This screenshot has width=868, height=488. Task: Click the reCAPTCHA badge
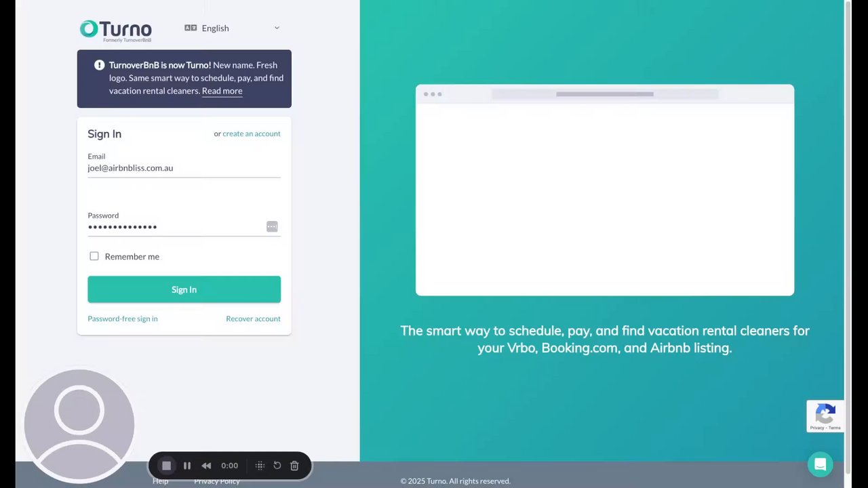[x=825, y=416]
